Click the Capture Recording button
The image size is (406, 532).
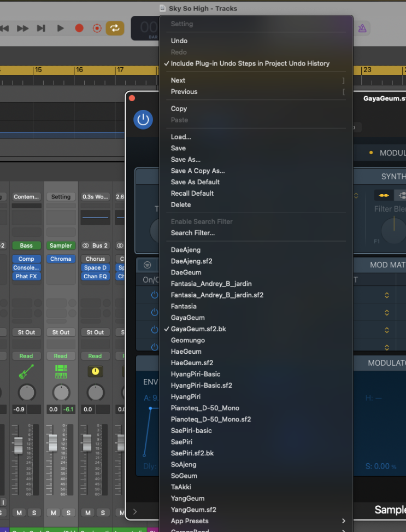coord(97,28)
